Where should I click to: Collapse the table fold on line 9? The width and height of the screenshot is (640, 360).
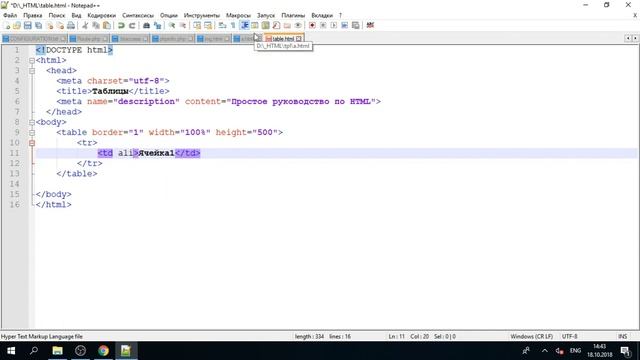pos(32,132)
